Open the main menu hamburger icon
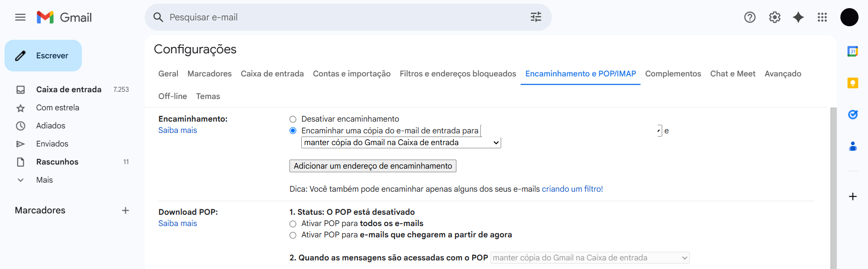Screen dimensions: 868x269 (x=20, y=17)
